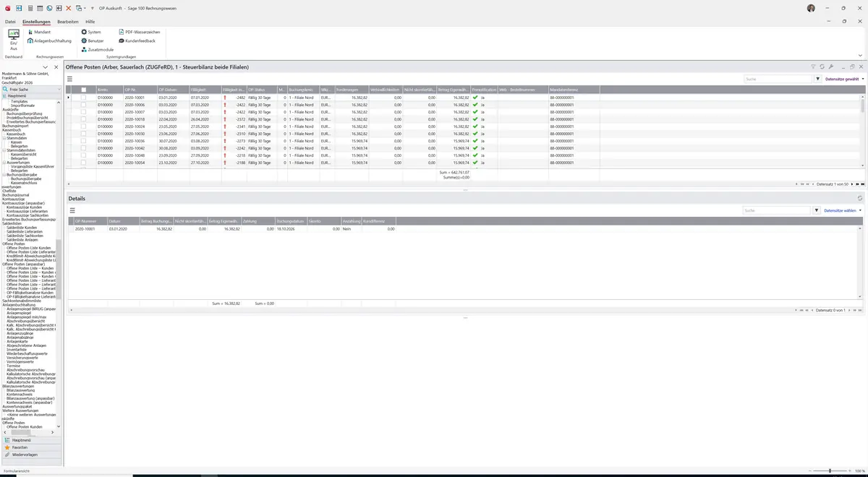Check the row for OP 2020-10006
868x477 pixels.
(83, 104)
